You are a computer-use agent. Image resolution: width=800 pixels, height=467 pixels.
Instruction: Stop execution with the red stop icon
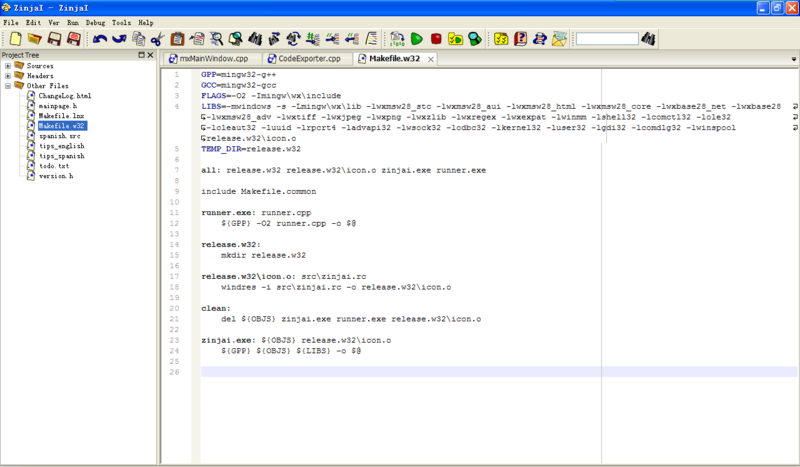[x=436, y=39]
